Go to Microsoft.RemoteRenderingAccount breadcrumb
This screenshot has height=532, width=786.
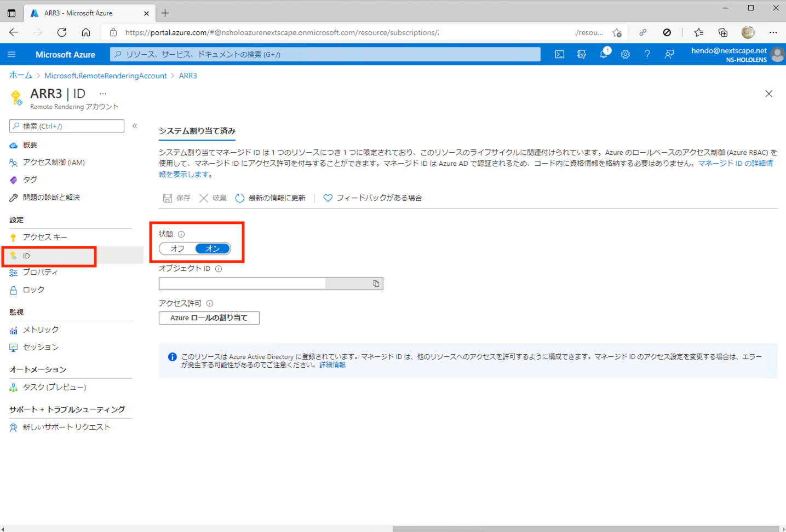coord(106,76)
